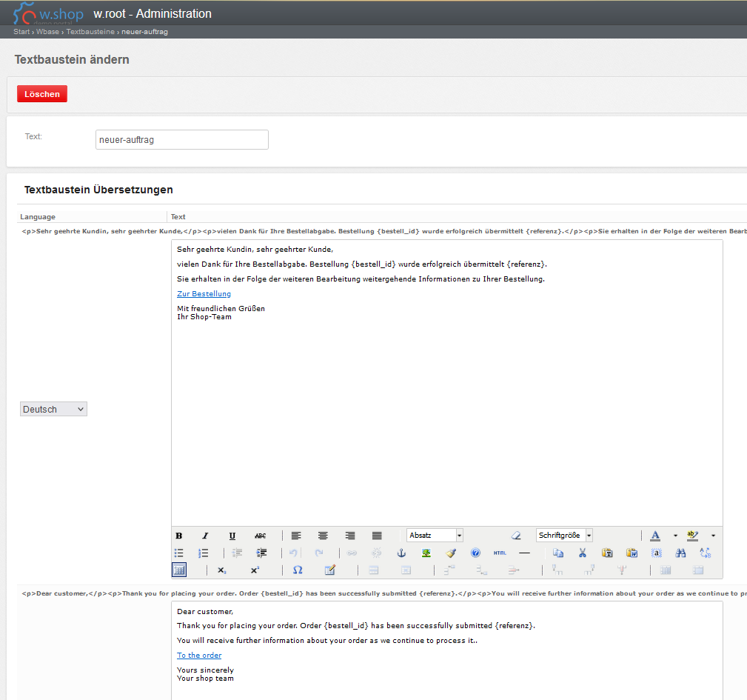Insert a numbered list
This screenshot has width=747, height=700.
click(x=204, y=553)
